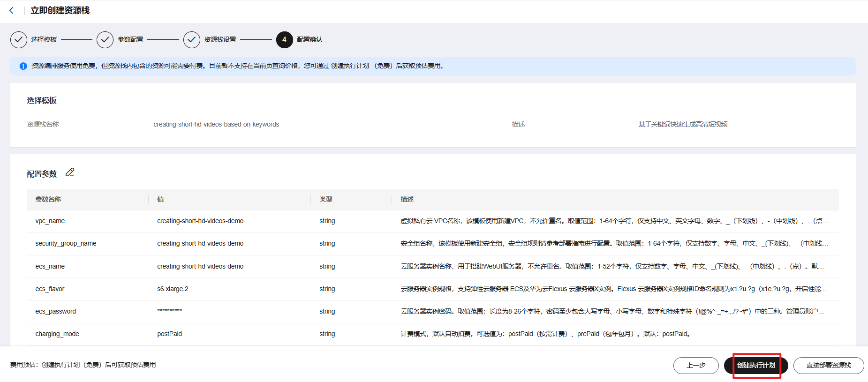Click the edit pencil icon beside 配置参数
This screenshot has height=382, width=868.
70,172
